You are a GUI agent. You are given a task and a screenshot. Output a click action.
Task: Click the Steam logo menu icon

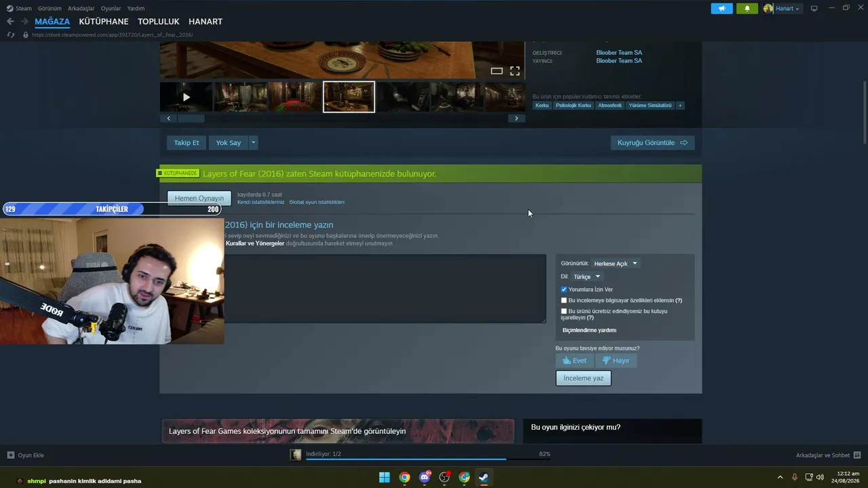9,8
